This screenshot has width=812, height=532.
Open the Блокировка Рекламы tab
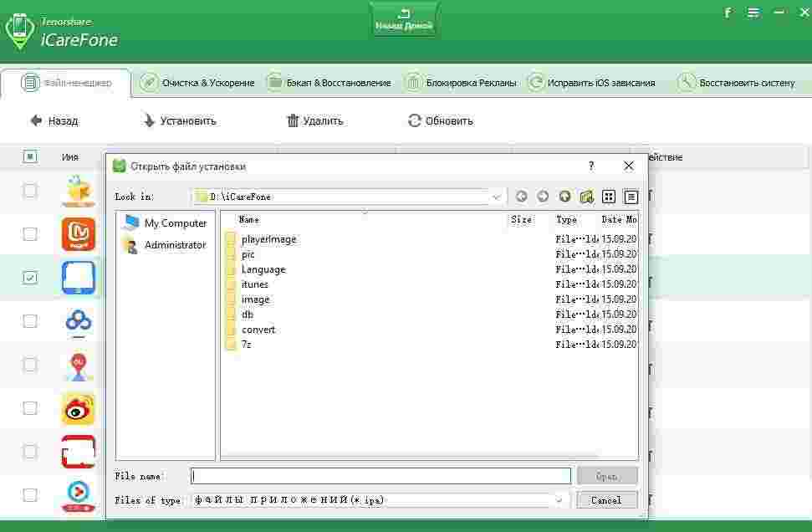click(462, 83)
